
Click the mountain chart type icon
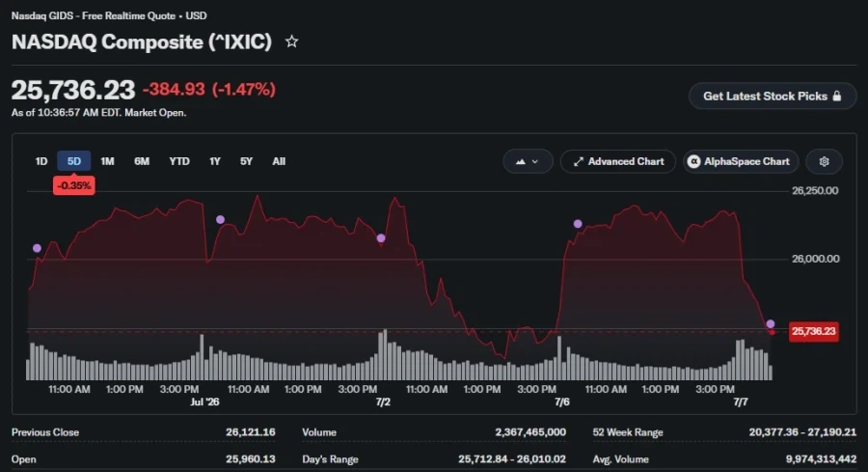coord(521,162)
